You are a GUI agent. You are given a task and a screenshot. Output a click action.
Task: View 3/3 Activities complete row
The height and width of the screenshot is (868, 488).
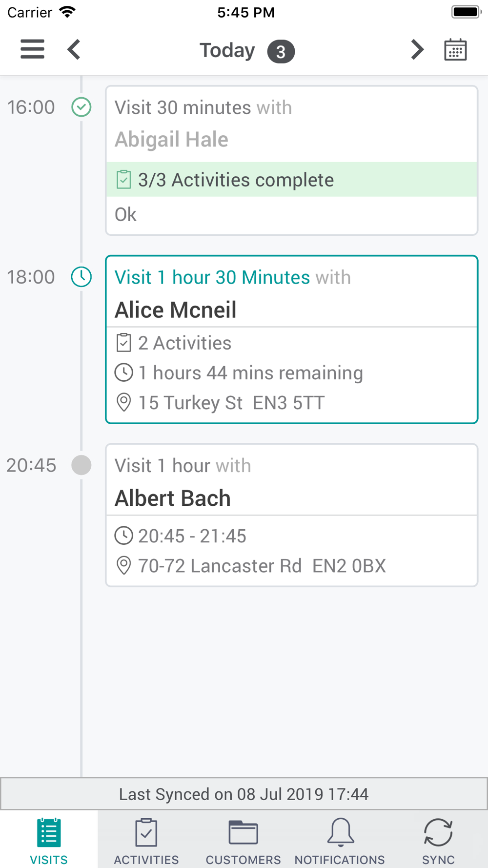coord(291,180)
